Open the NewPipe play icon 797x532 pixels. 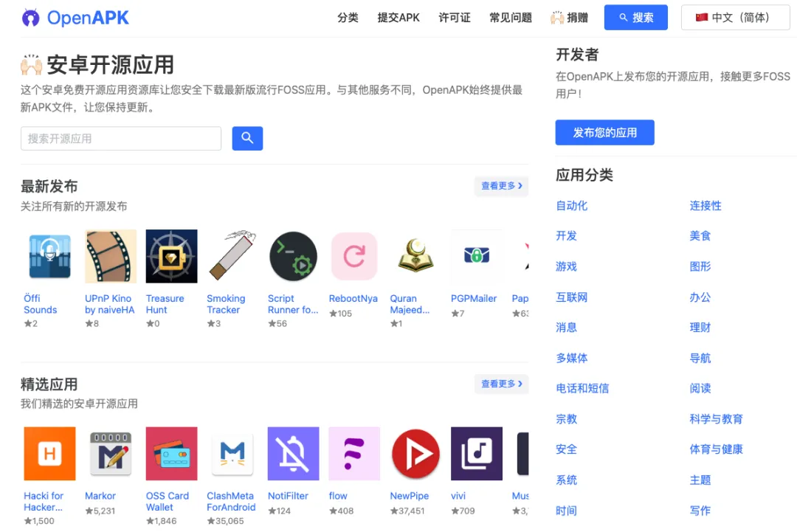click(415, 453)
